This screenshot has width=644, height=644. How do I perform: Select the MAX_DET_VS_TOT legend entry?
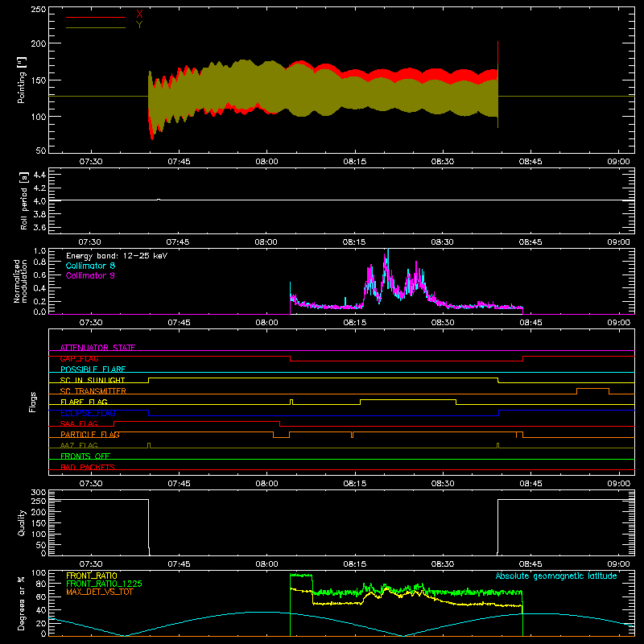click(100, 592)
